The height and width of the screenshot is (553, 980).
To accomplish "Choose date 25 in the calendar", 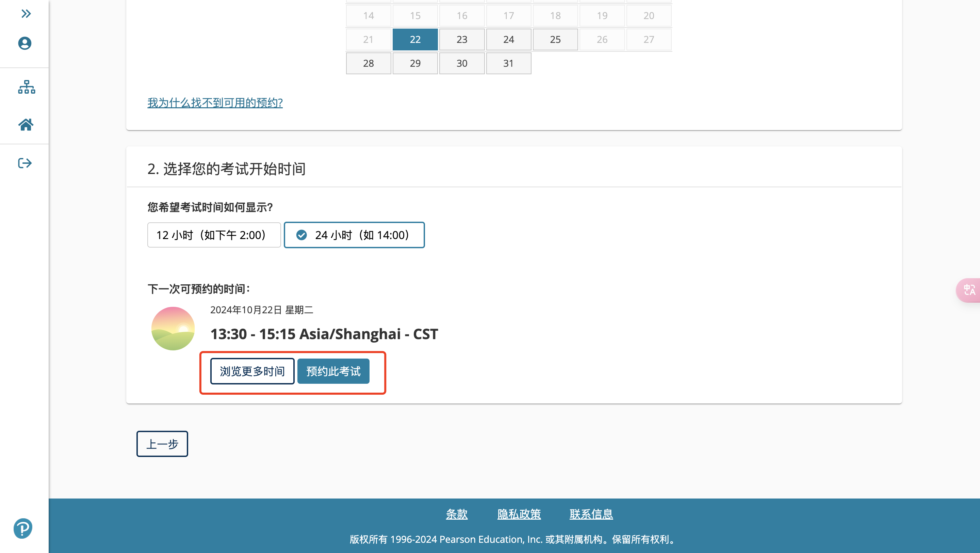I will [555, 39].
